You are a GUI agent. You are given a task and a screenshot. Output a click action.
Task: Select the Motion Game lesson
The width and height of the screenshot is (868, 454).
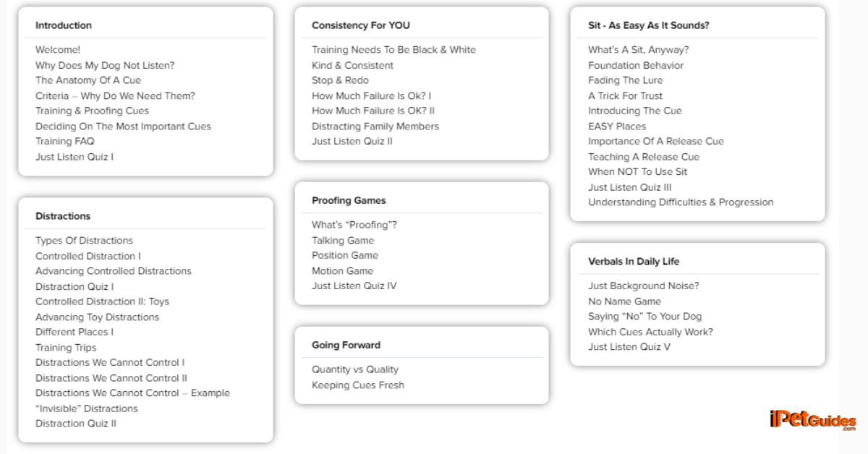(x=342, y=271)
